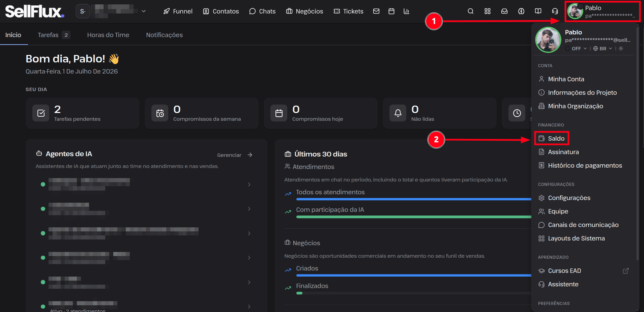Click the Tarefas pendentes count 2

(x=58, y=109)
